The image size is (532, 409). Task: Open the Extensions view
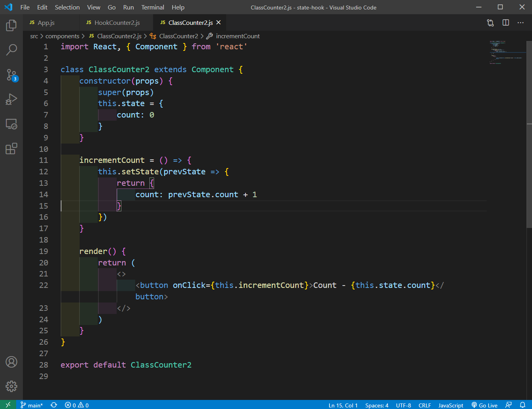coord(11,149)
